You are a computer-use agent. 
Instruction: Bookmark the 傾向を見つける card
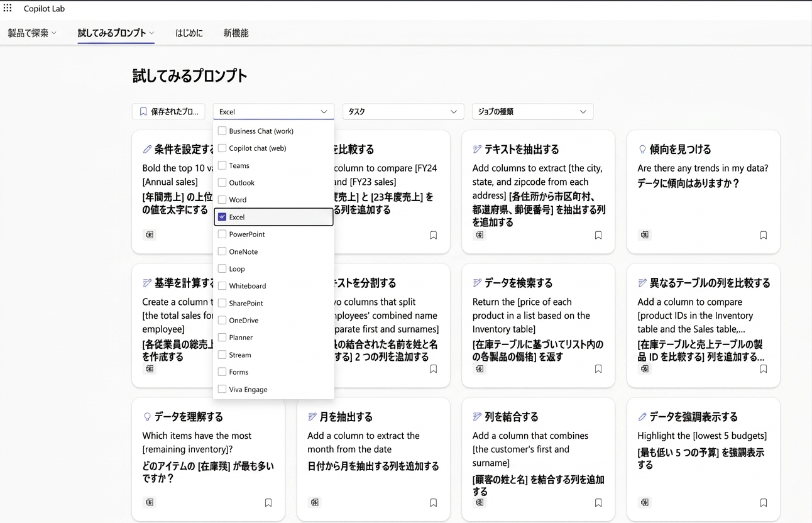coord(764,235)
